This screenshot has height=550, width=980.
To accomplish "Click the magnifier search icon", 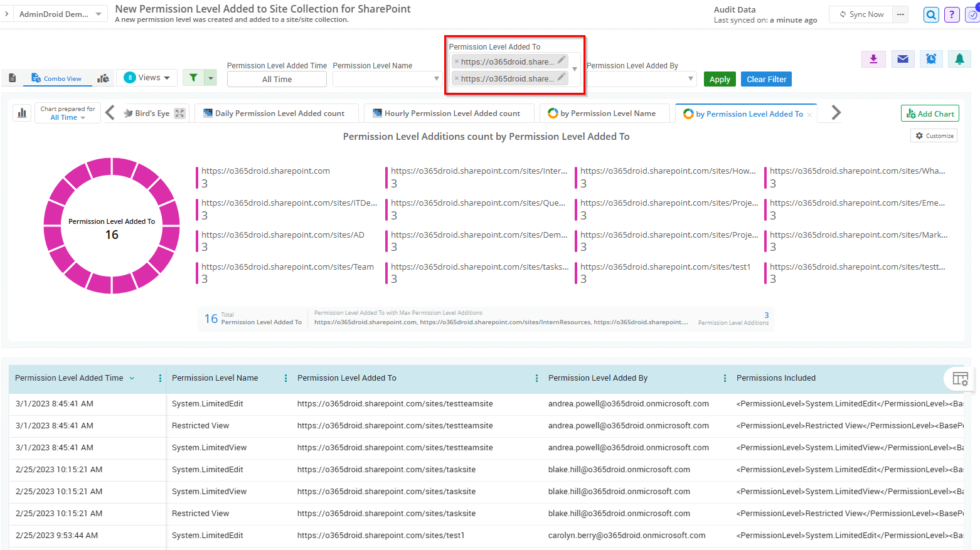I will [x=931, y=14].
